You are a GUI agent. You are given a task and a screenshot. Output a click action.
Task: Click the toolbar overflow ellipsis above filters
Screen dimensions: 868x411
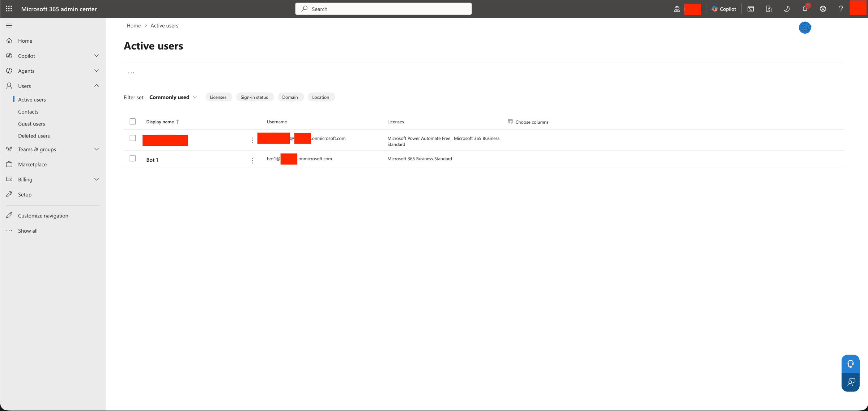pyautogui.click(x=131, y=73)
